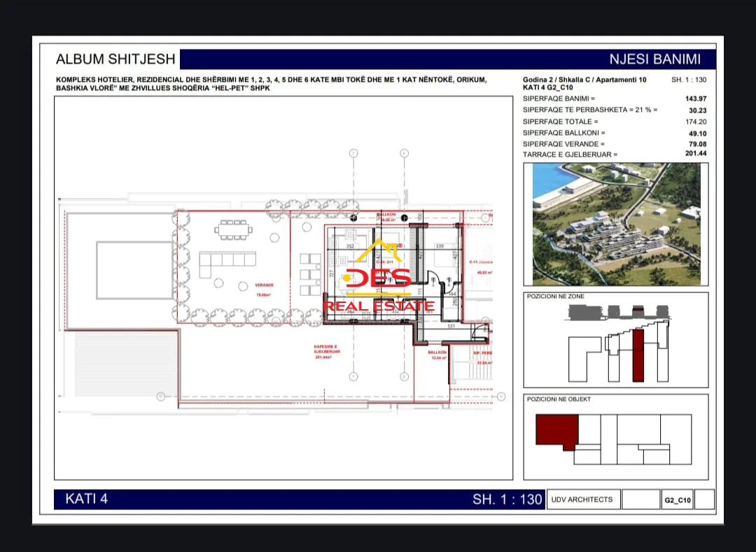The width and height of the screenshot is (756, 552).
Task: Click the SIPERFAQE BANIMI value 143.97
Action: (696, 99)
